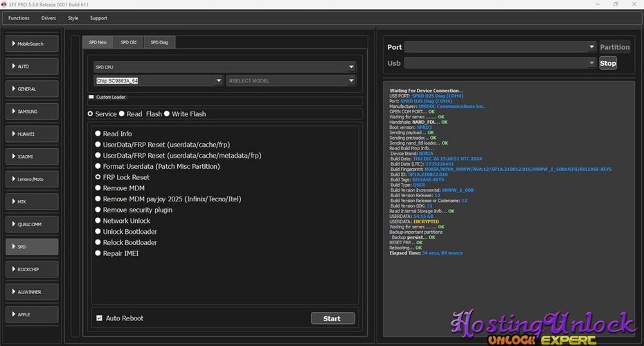The image size is (644, 346).
Task: Select UserData/FRP Reset with metadata option
Action: click(98, 155)
